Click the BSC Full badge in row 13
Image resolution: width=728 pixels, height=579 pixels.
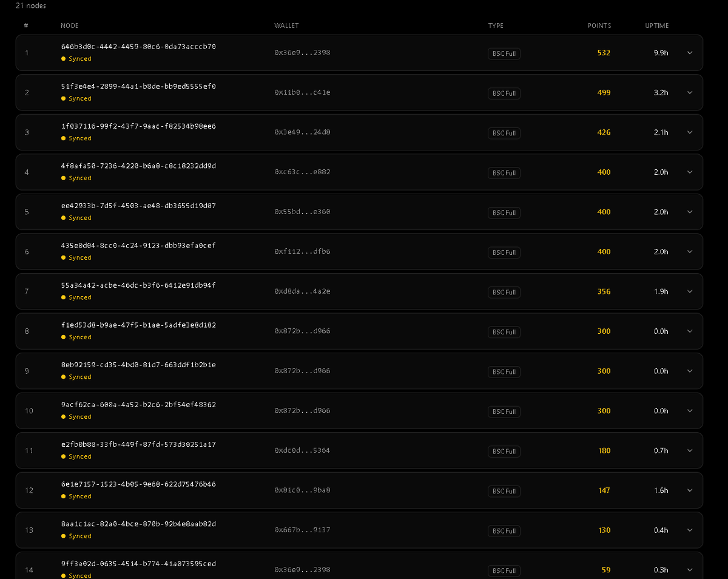pyautogui.click(x=504, y=531)
